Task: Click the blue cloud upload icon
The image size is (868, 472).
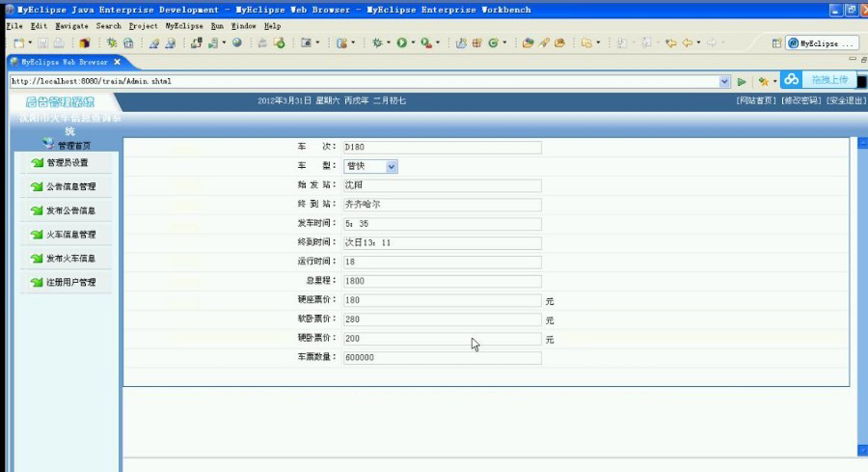Action: tap(792, 80)
